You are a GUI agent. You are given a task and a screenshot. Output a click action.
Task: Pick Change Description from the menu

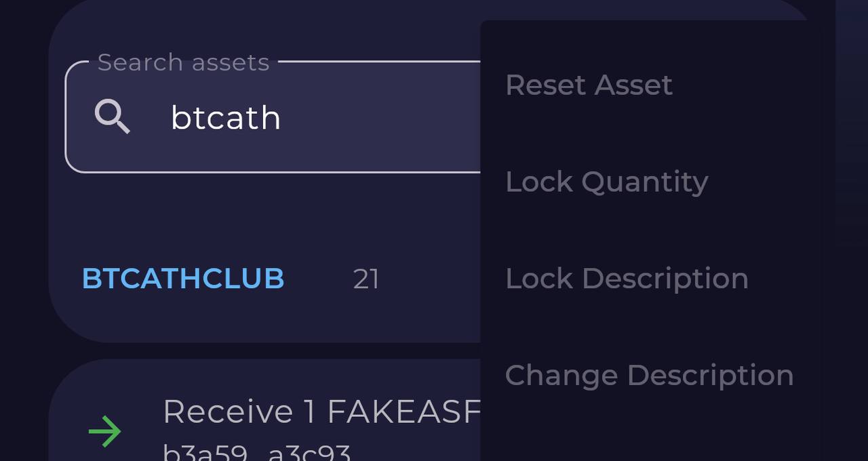point(649,376)
